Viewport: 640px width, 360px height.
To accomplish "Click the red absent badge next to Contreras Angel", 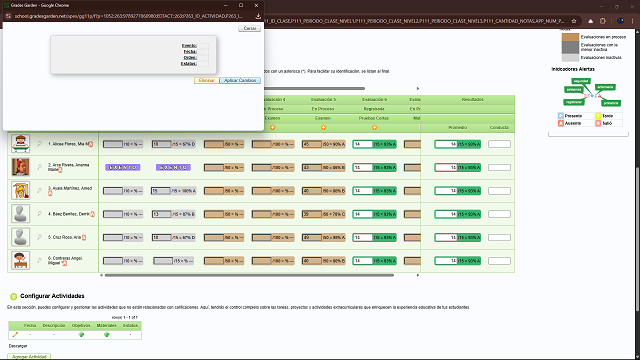I will tap(64, 263).
